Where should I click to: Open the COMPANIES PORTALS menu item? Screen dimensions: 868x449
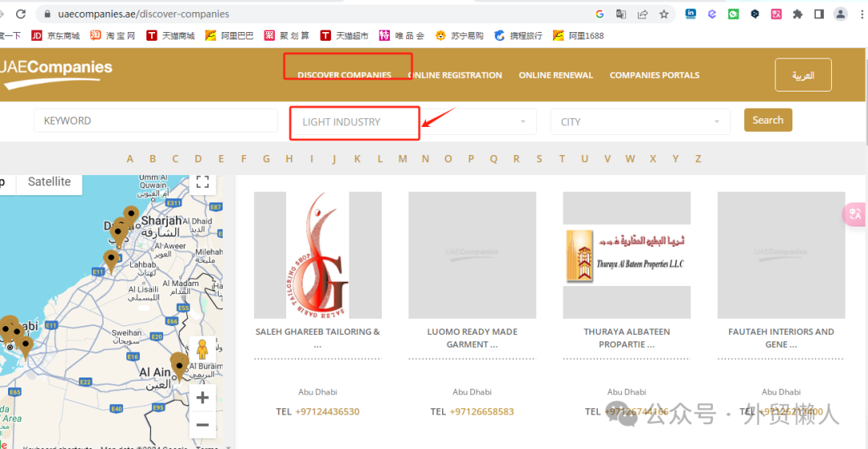pos(654,76)
